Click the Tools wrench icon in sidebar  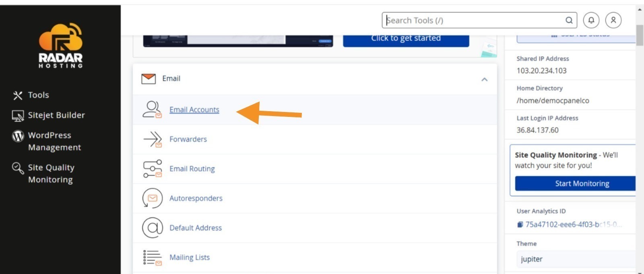click(18, 95)
